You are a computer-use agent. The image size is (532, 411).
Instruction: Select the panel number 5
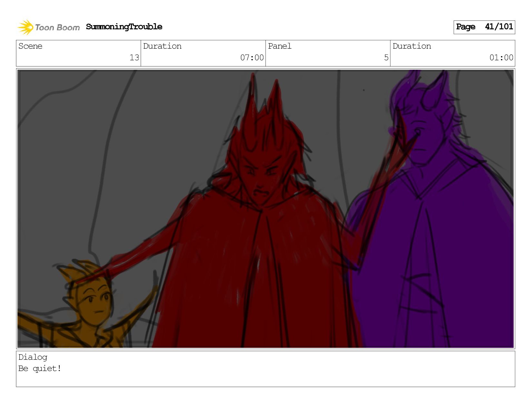(x=386, y=58)
